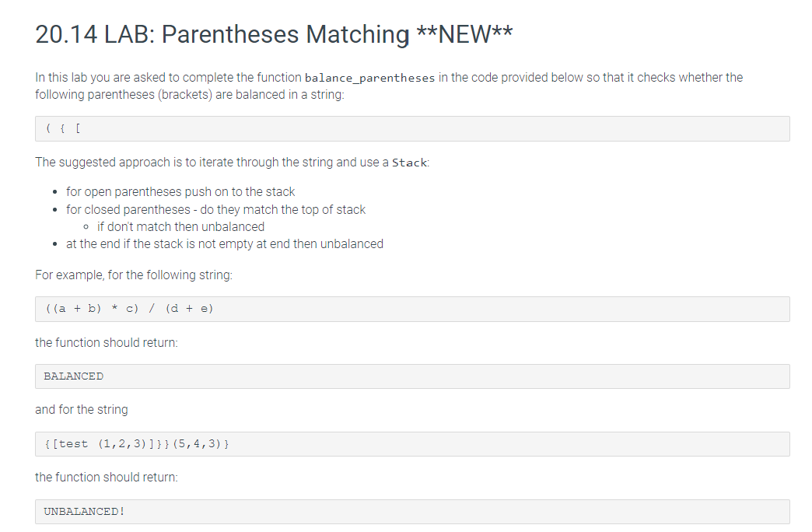Click second 'the function should return:' line

point(106,477)
